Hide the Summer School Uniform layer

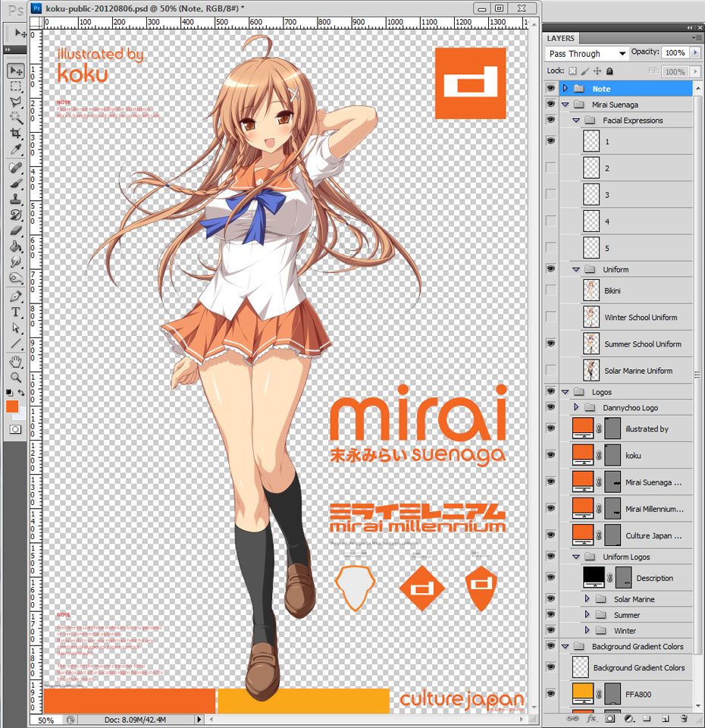point(551,344)
